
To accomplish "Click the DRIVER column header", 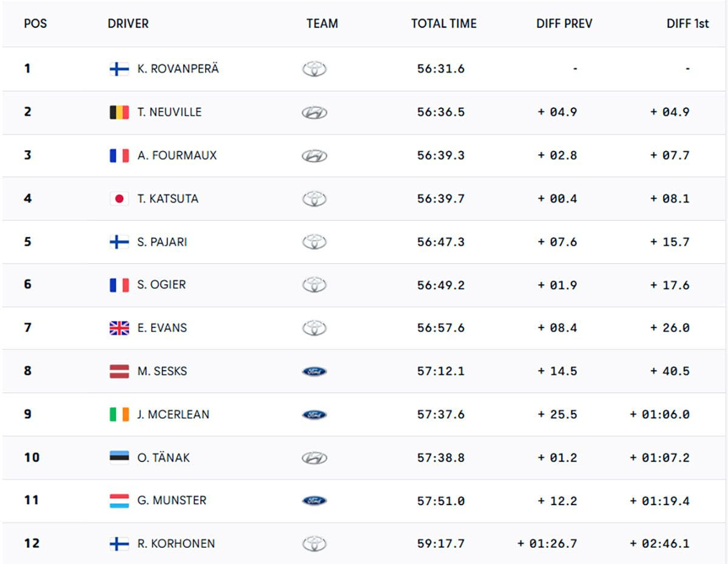I will [128, 24].
